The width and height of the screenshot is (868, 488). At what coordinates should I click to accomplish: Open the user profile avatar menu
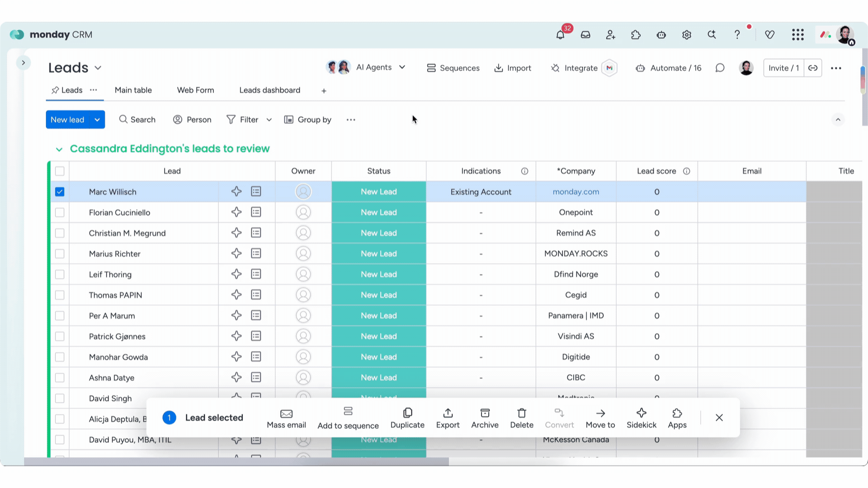(844, 35)
